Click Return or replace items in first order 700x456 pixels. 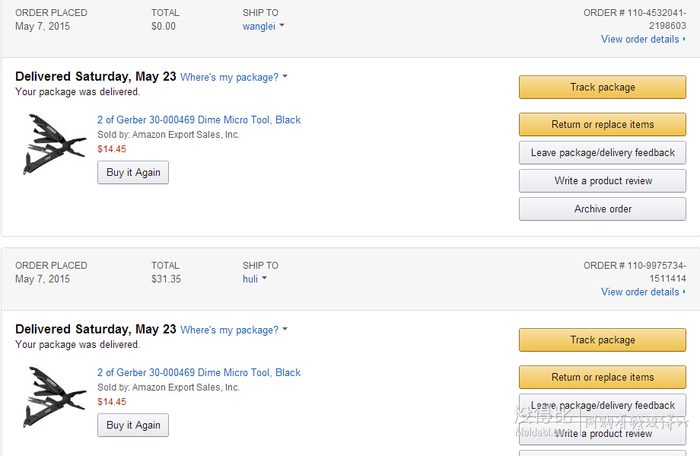tap(602, 124)
